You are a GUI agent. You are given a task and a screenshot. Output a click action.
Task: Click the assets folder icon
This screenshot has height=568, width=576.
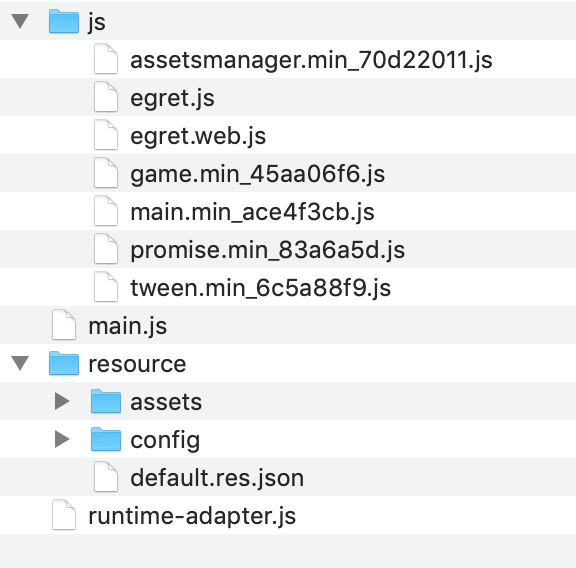(x=106, y=401)
